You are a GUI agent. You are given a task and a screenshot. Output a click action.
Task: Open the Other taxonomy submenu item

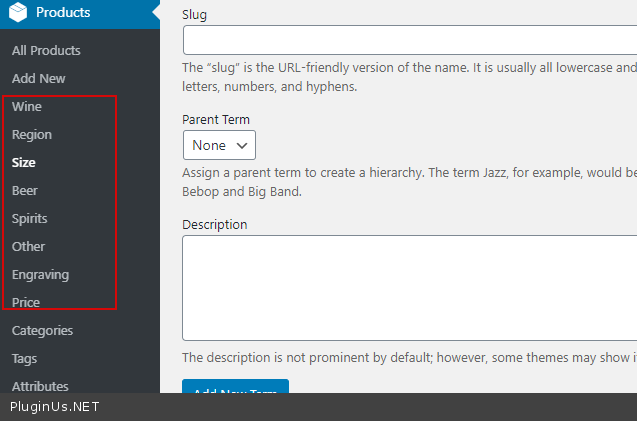(28, 246)
